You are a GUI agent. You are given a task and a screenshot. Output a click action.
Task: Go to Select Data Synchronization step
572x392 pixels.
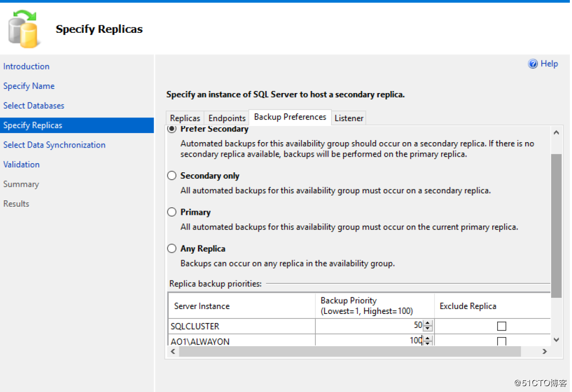coord(54,145)
